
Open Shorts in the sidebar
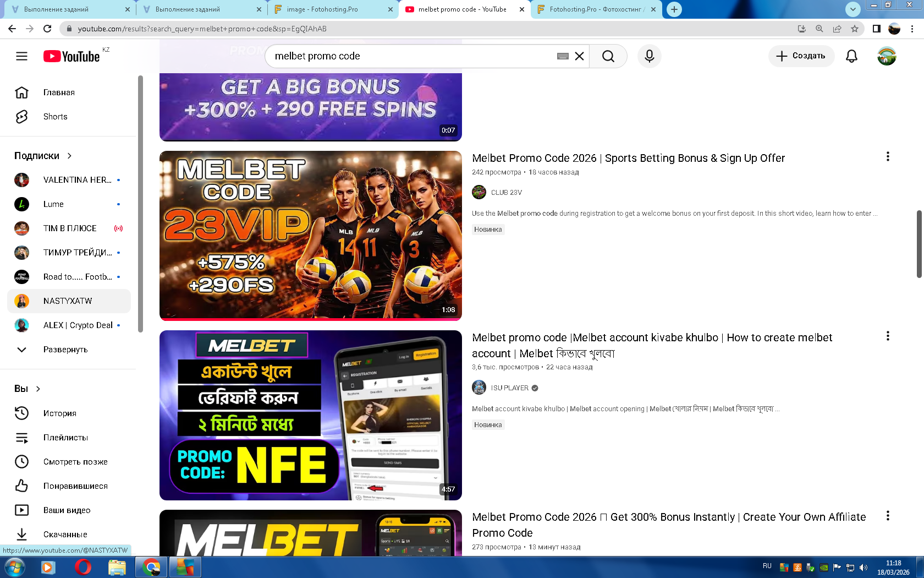[69, 117]
